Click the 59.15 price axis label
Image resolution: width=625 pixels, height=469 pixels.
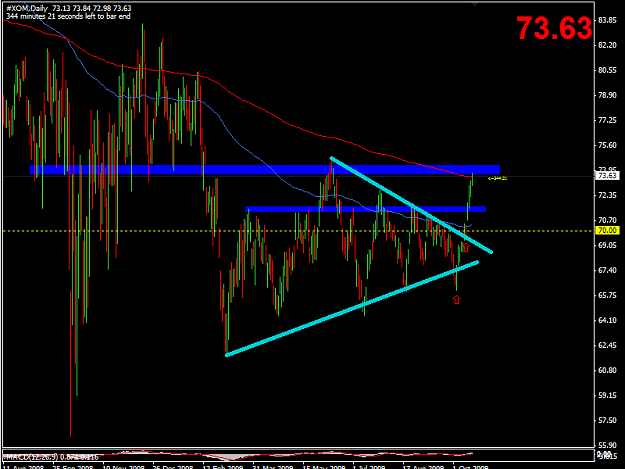tap(607, 395)
